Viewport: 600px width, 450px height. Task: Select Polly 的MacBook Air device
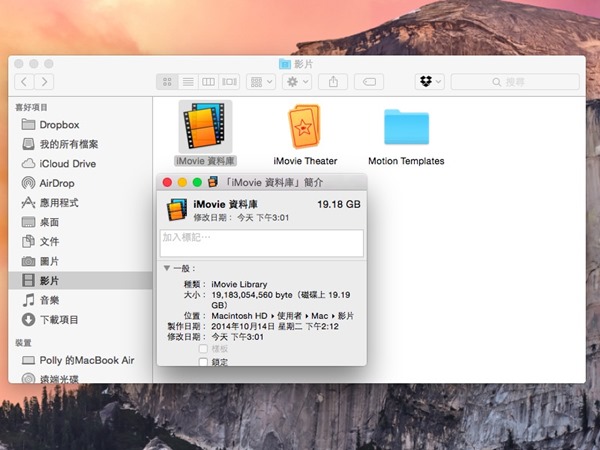point(78,360)
